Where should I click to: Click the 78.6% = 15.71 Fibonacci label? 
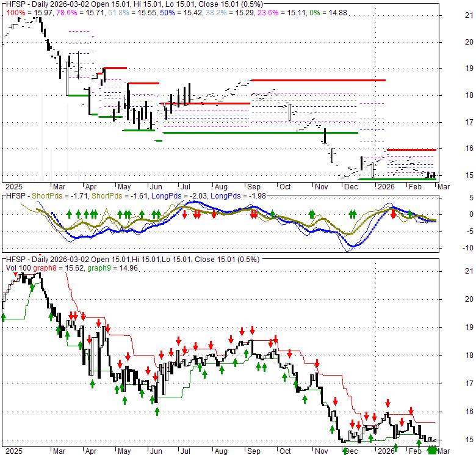point(81,13)
